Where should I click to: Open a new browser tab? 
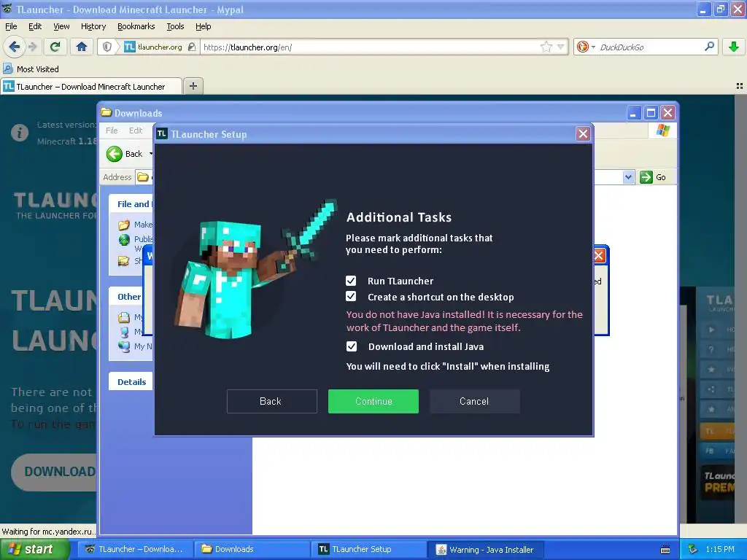(193, 86)
